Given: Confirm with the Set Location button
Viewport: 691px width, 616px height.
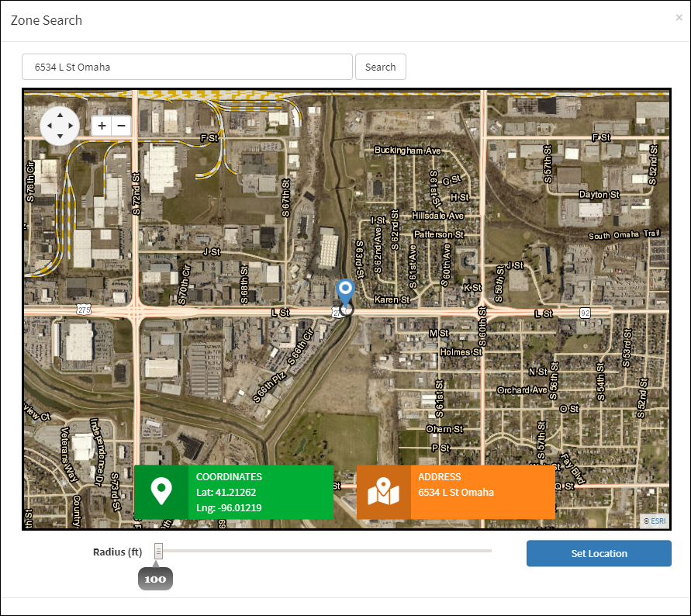Looking at the screenshot, I should point(599,553).
